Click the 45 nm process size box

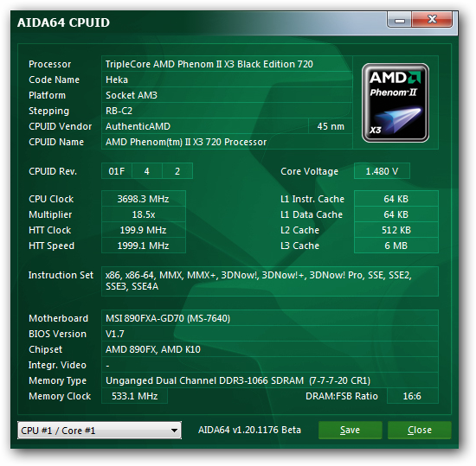[331, 126]
